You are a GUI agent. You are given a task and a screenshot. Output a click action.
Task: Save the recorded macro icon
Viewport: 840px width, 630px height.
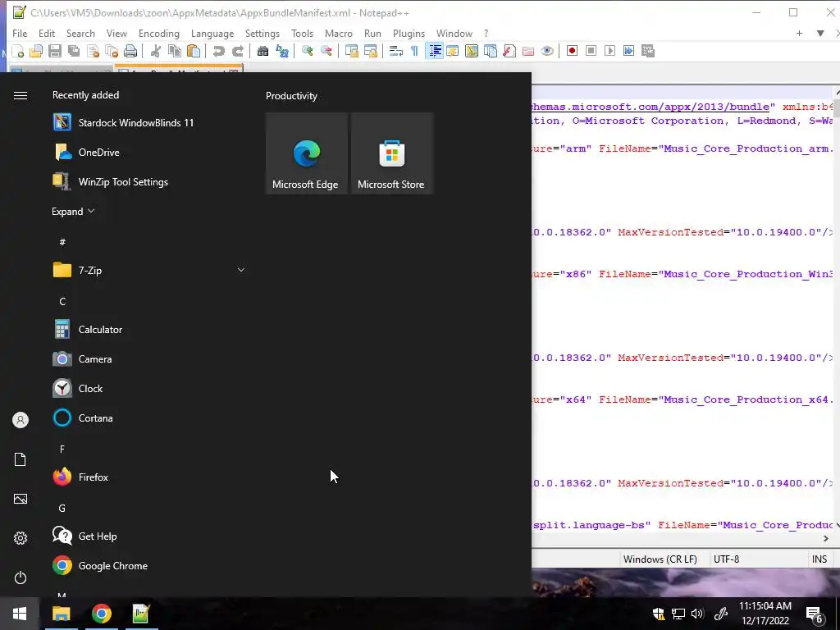(x=648, y=51)
